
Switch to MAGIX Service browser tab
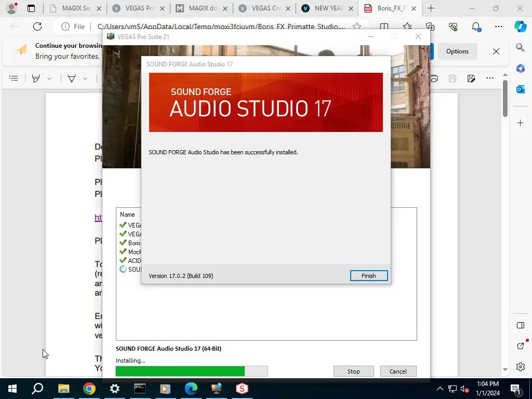(75, 8)
